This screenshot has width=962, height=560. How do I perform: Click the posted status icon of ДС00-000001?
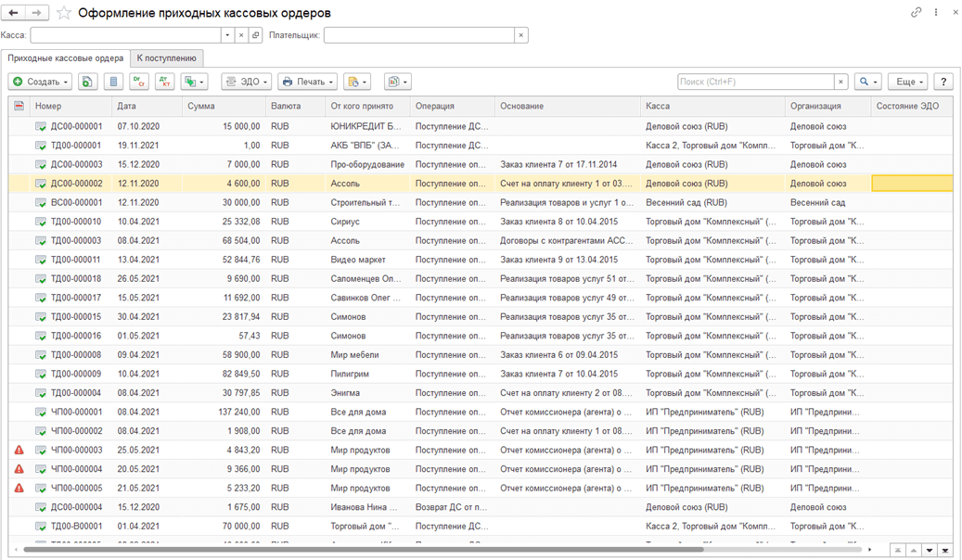[x=41, y=126]
